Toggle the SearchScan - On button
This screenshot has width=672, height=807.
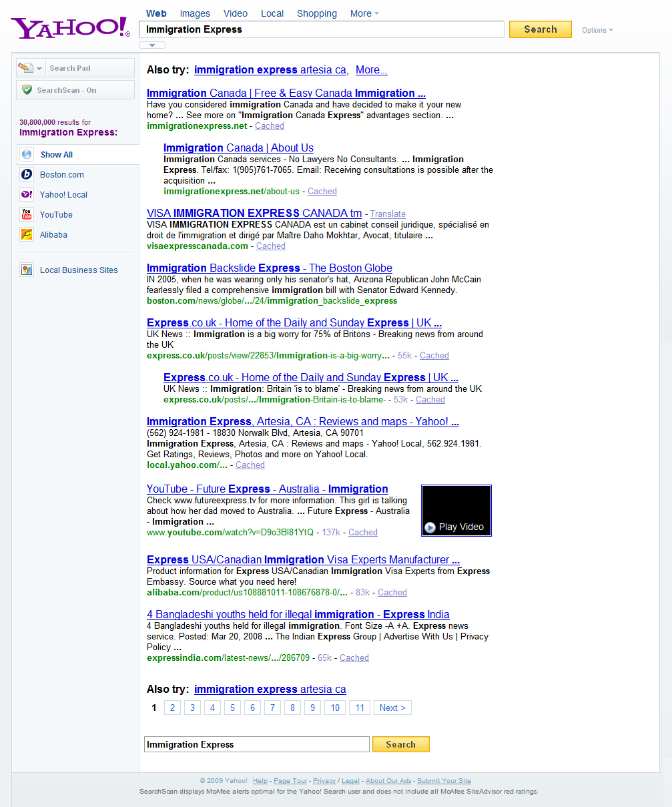pos(75,90)
